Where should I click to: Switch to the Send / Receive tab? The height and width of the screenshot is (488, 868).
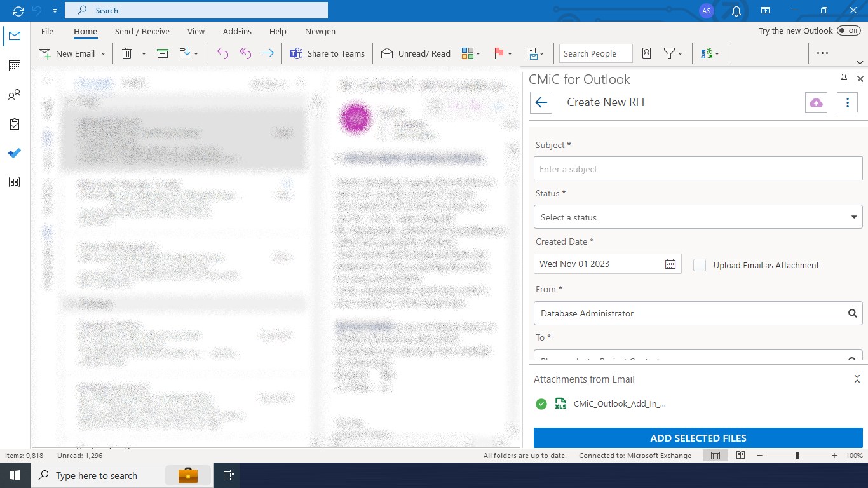click(x=142, y=31)
